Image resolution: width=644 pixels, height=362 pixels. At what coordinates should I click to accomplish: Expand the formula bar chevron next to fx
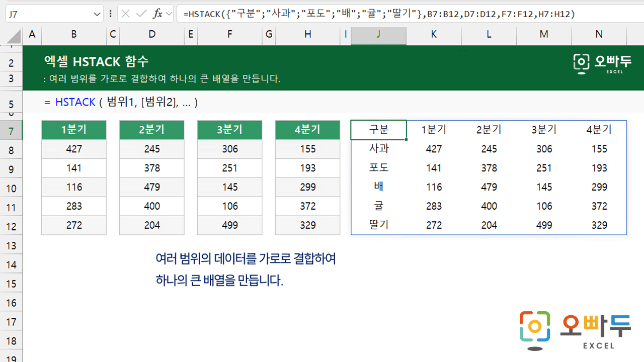(x=169, y=14)
